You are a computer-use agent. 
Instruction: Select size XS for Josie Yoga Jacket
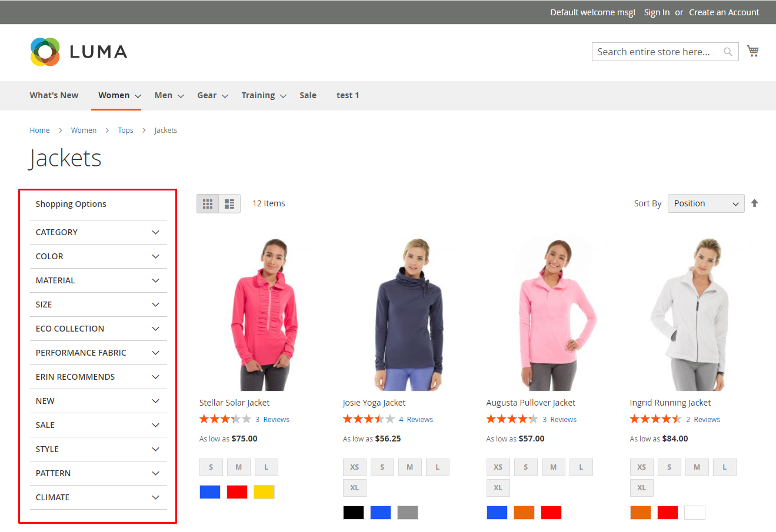click(354, 467)
